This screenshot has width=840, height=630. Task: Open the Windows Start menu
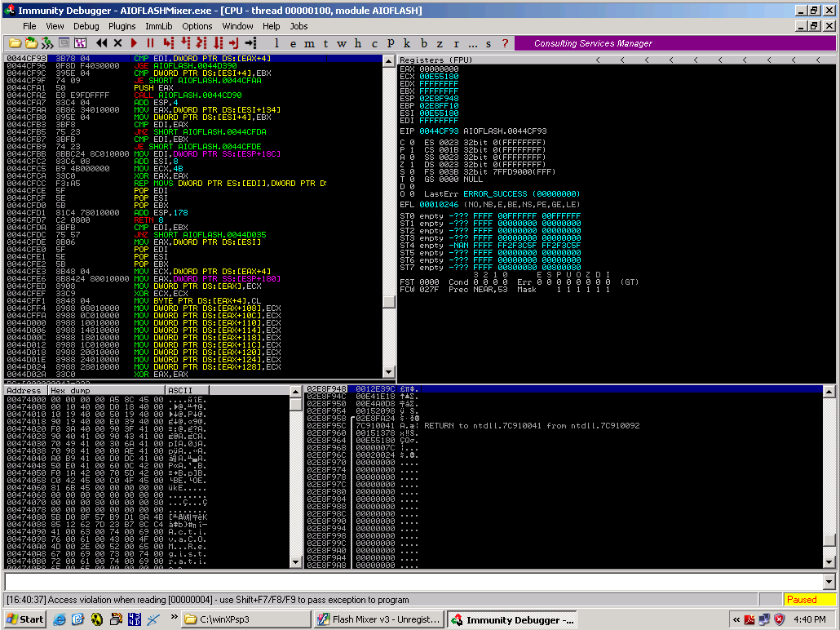pyautogui.click(x=24, y=619)
